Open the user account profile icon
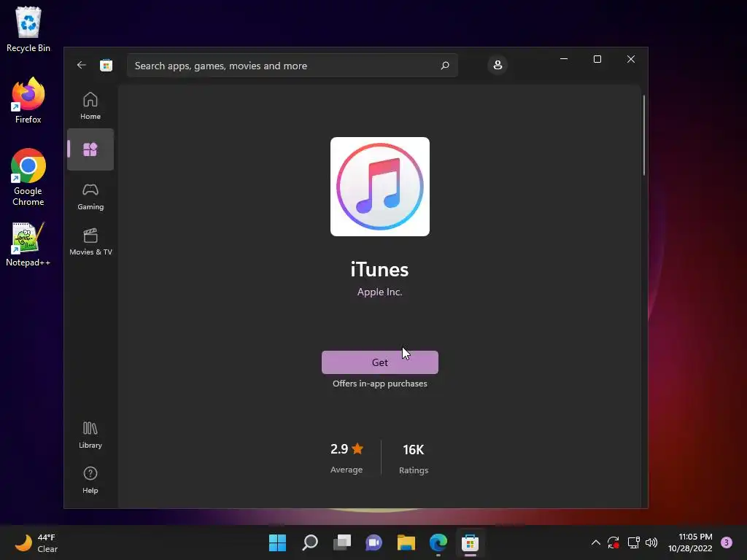The image size is (747, 560). (x=498, y=65)
